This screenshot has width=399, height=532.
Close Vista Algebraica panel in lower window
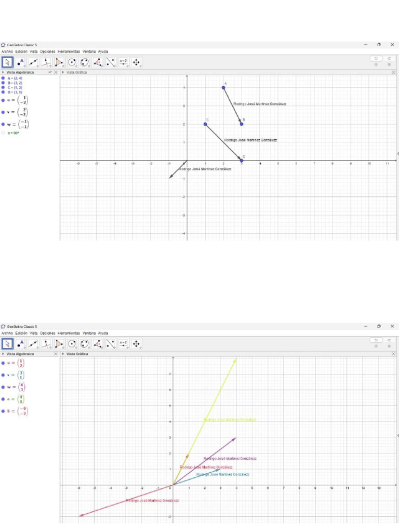click(56, 354)
